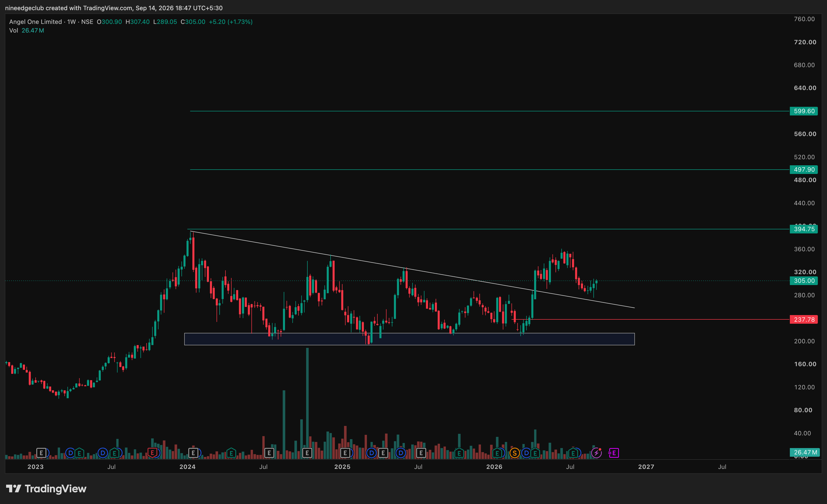Click the 2026 label on the time axis
827x504 pixels.
click(494, 467)
